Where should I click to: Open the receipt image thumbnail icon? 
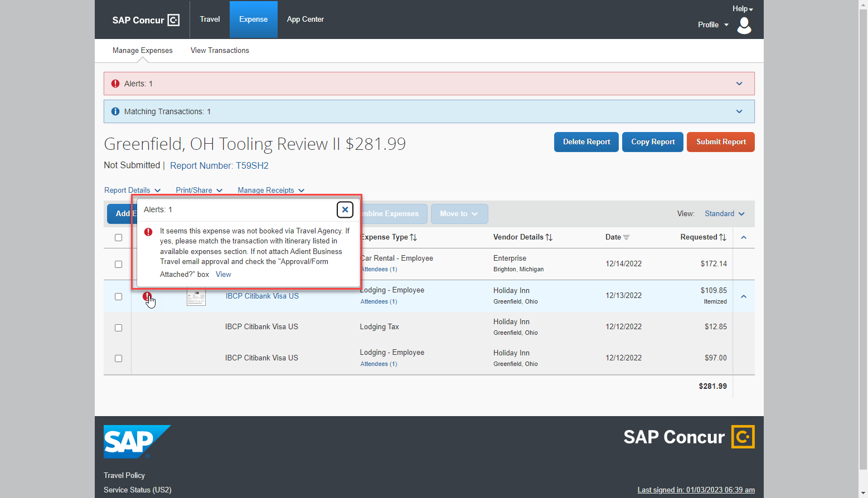[196, 296]
